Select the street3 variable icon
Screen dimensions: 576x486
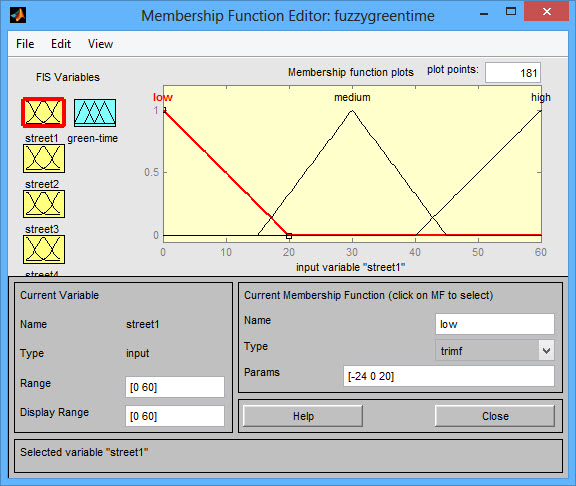pos(44,204)
